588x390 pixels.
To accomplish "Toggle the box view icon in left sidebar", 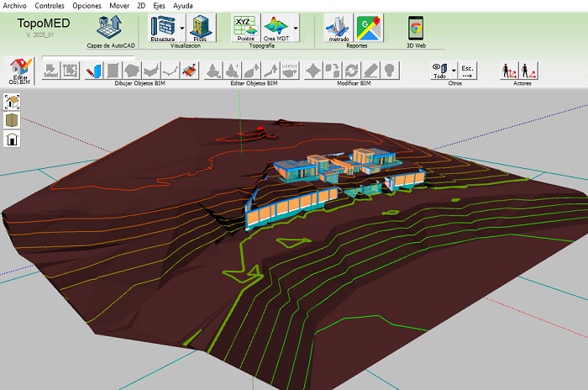I will (13, 120).
